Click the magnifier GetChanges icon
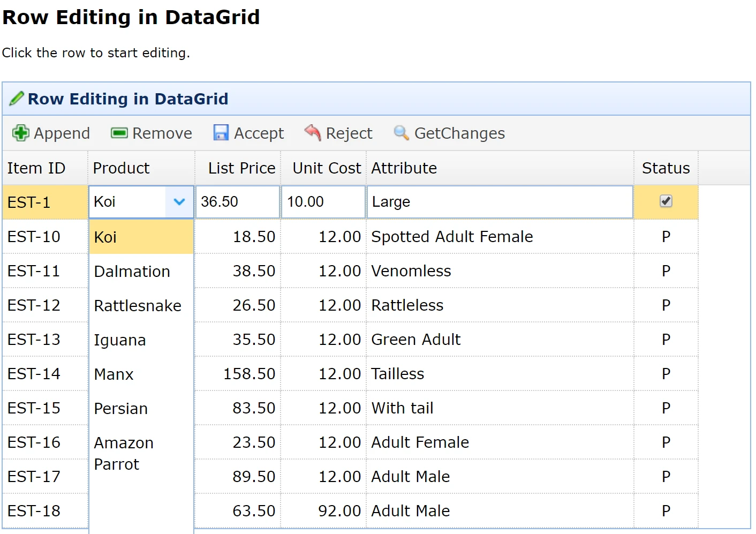 point(401,132)
